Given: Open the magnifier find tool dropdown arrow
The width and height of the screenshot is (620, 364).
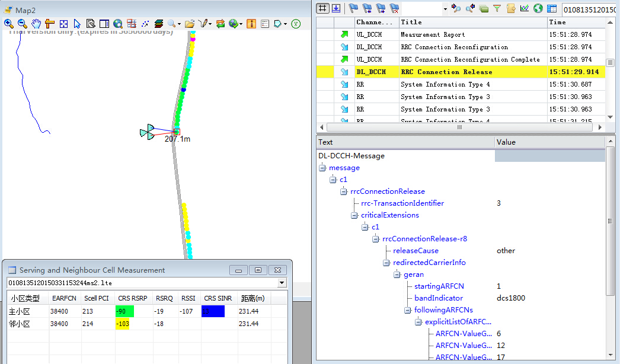Looking at the screenshot, I should point(179,24).
